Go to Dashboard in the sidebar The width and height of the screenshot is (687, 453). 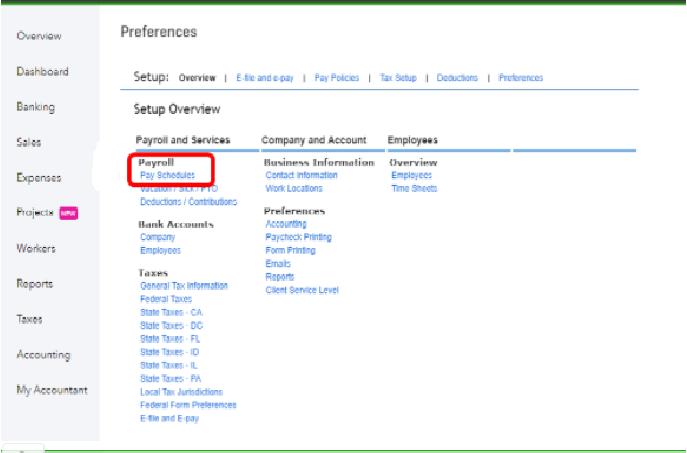click(x=42, y=72)
